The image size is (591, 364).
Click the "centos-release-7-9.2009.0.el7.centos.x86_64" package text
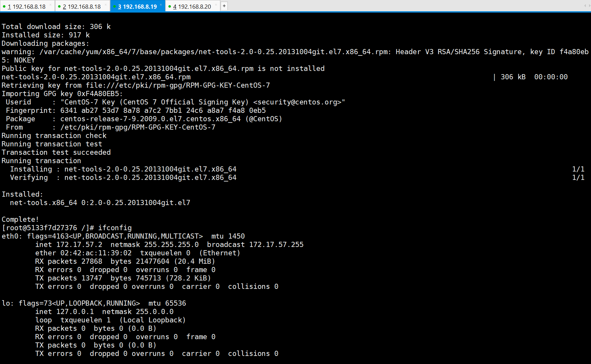150,119
